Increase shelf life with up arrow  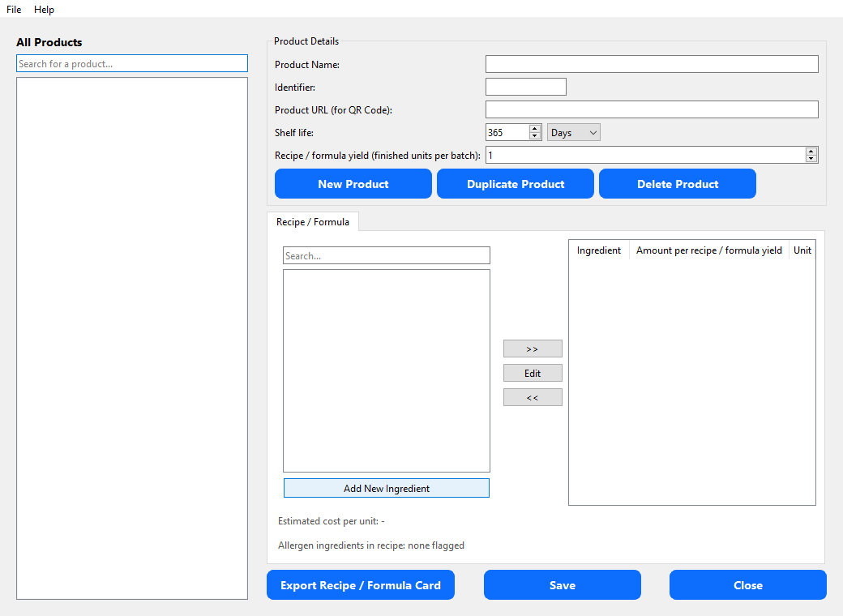point(534,128)
